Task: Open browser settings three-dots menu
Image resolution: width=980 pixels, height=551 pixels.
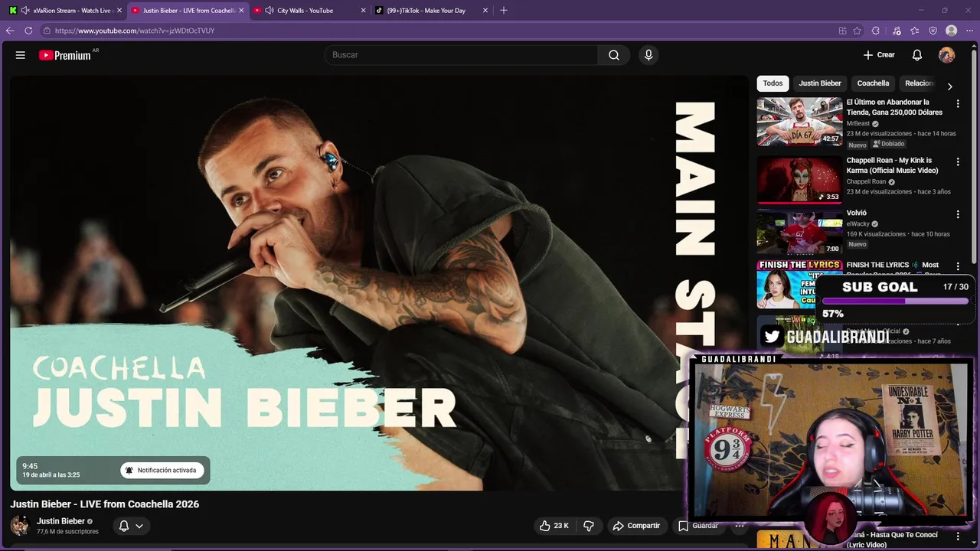Action: 969,31
